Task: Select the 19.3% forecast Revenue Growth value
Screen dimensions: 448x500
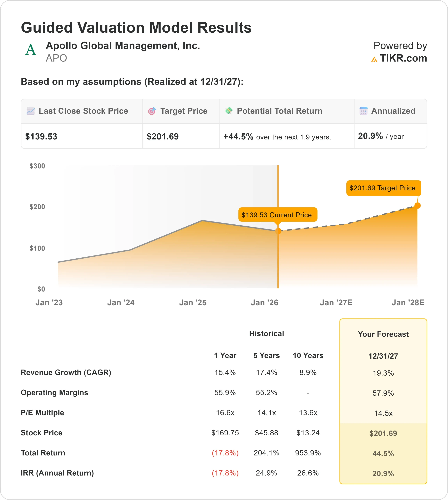Action: coord(383,373)
